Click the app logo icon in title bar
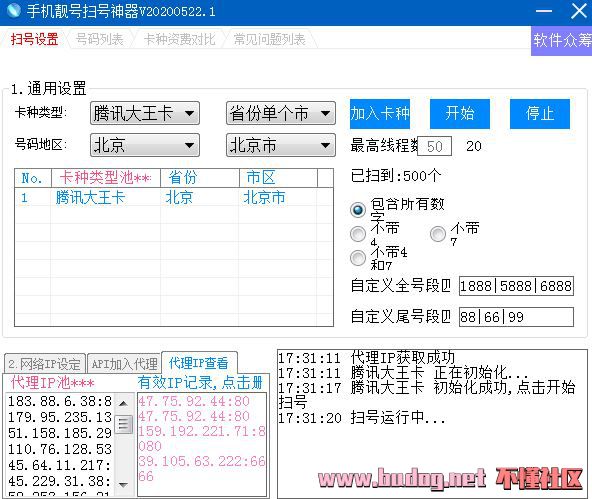The width and height of the screenshot is (592, 499). [x=14, y=10]
